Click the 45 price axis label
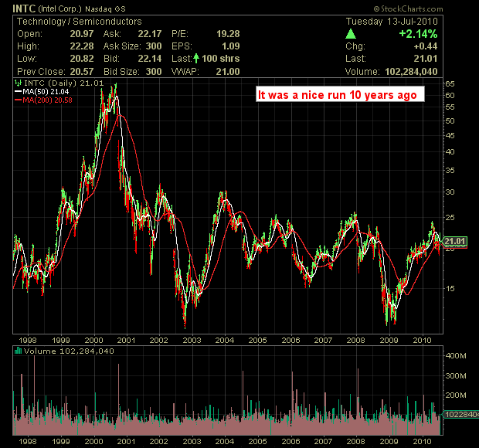 pos(450,136)
